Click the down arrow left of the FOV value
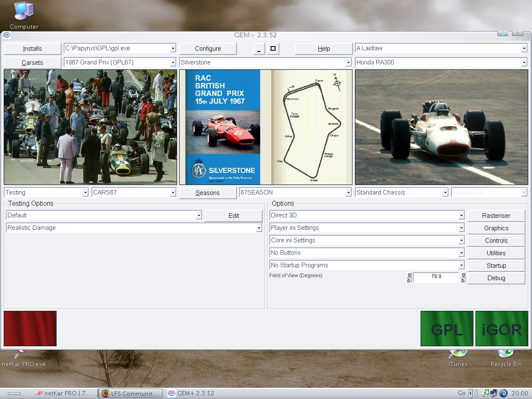 tap(409, 281)
